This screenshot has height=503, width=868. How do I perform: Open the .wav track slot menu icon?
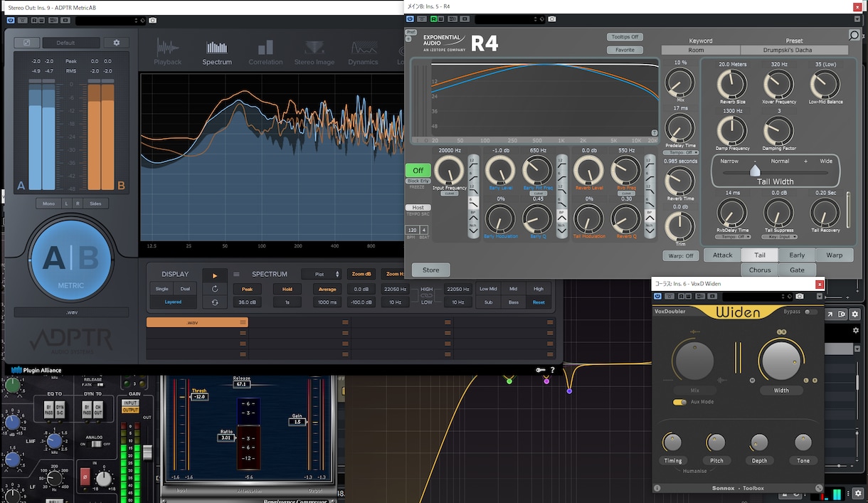243,322
